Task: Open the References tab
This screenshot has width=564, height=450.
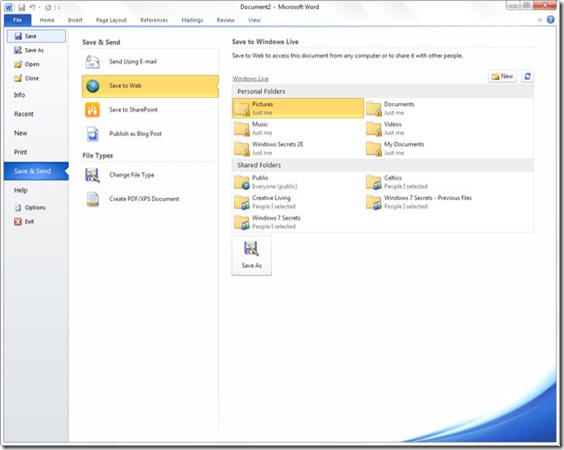Action: 154,20
